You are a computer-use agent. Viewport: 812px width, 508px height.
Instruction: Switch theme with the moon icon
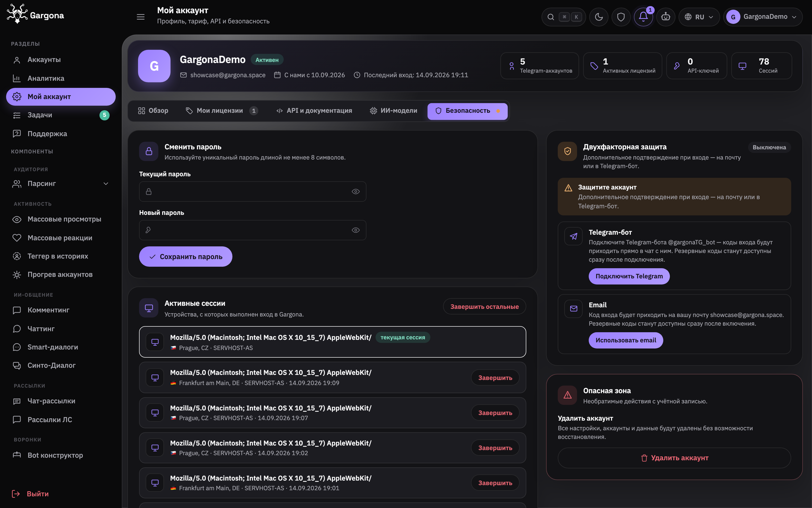click(x=599, y=17)
